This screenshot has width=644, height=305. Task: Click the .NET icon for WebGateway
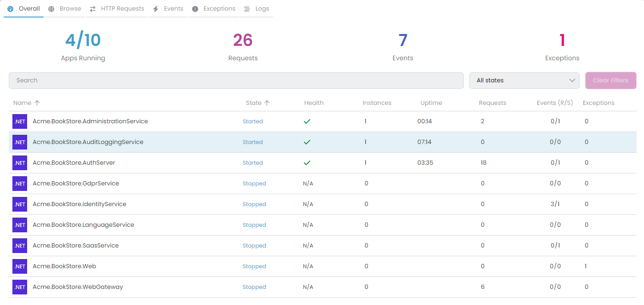pyautogui.click(x=20, y=287)
